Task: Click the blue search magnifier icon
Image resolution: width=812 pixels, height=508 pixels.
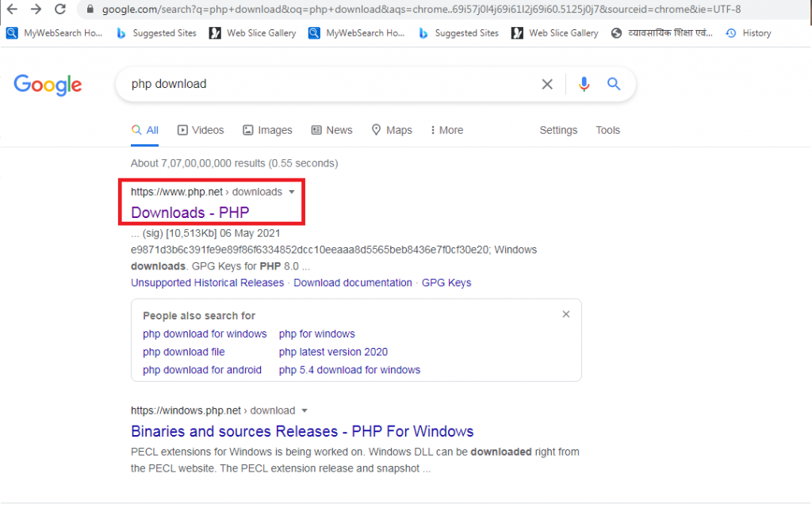Action: 614,84
